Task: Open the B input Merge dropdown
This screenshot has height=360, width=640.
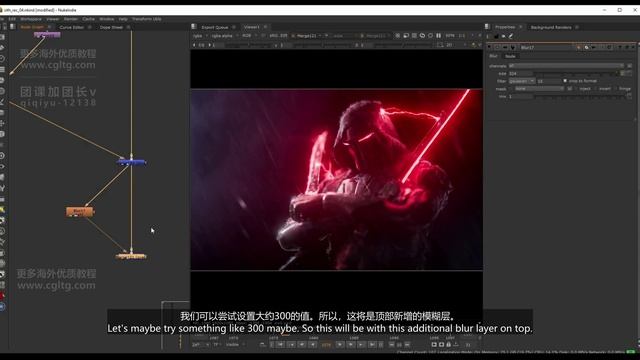Action: point(375,36)
